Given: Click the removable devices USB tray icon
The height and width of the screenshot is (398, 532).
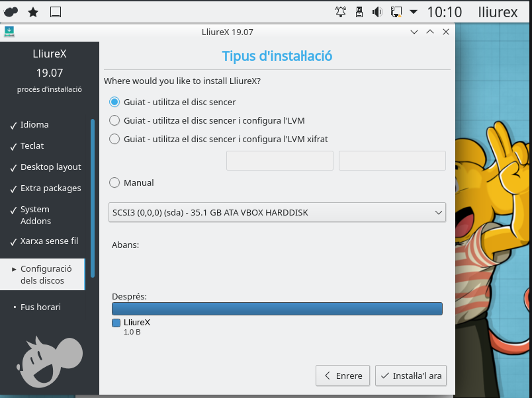Looking at the screenshot, I should coord(359,11).
